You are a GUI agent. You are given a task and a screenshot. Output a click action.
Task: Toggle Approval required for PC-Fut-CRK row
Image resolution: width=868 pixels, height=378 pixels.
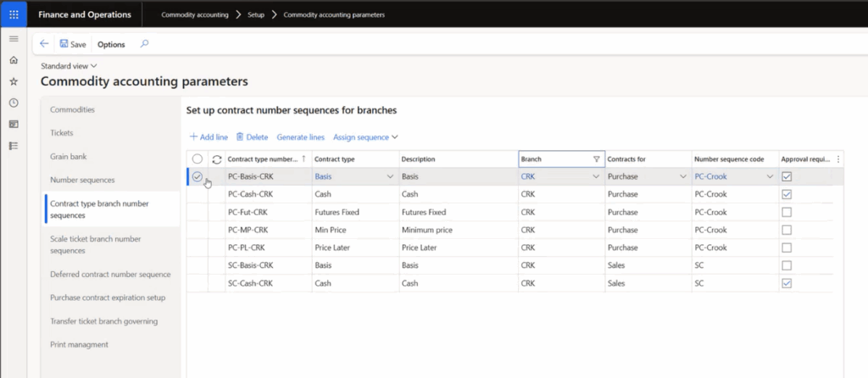coord(787,212)
